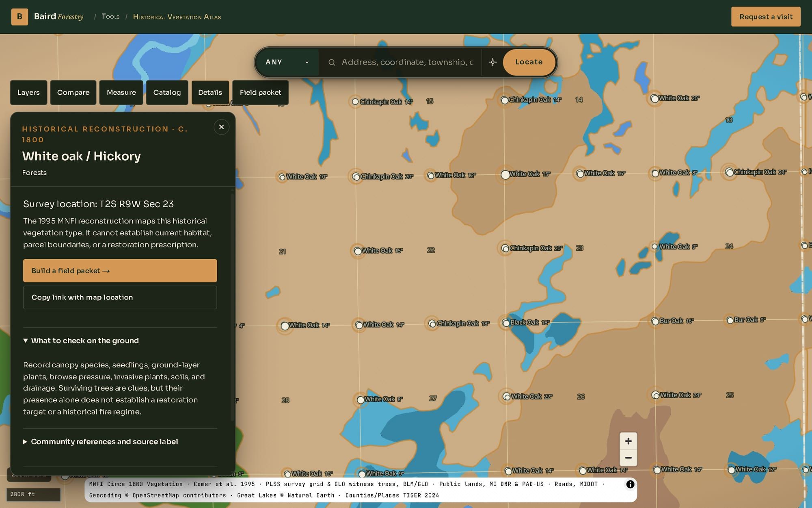Select the Chinkapin Oak 20" marker by section 23
The image size is (812, 508).
click(x=505, y=248)
